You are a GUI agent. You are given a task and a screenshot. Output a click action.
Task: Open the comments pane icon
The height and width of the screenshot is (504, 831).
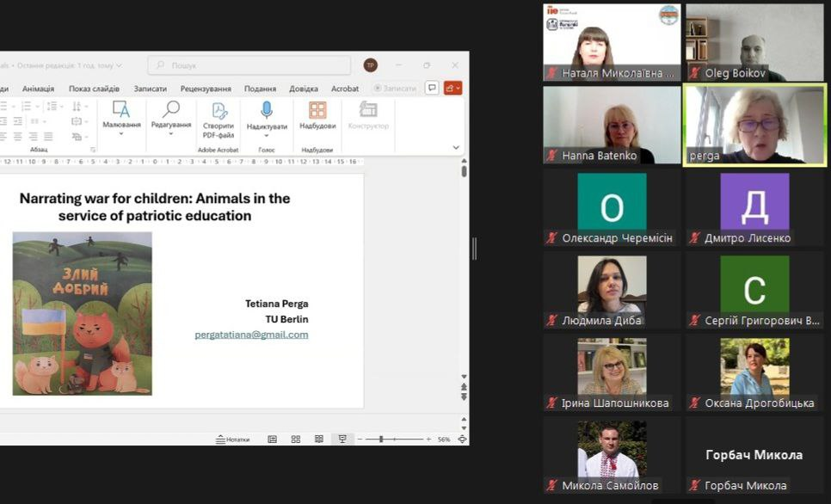pos(432,88)
